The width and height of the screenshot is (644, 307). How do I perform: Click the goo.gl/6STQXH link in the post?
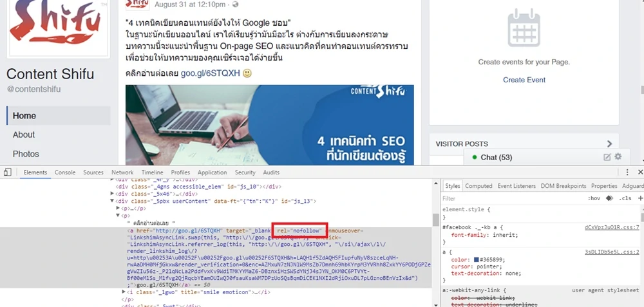[211, 73]
